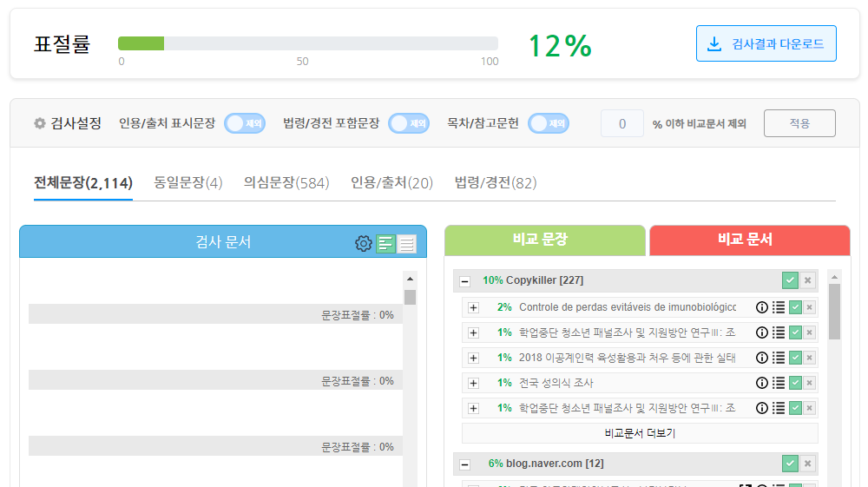Uncheck the green check for blog.naver.com [12]
Screen dimensions: 868x487
tap(790, 464)
